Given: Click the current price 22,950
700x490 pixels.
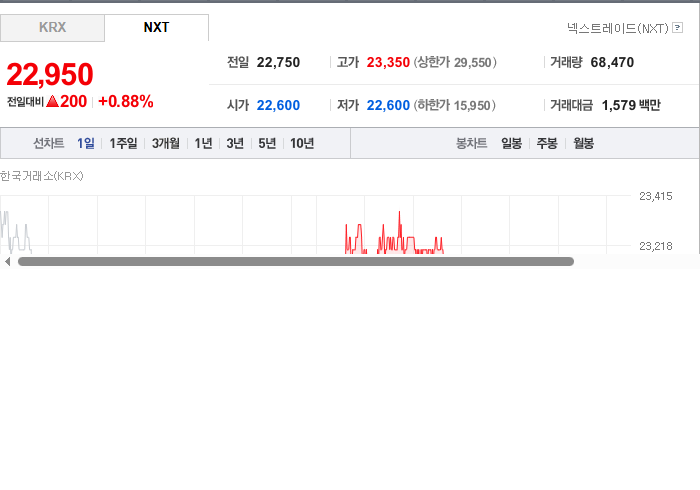Looking at the screenshot, I should pos(50,75).
